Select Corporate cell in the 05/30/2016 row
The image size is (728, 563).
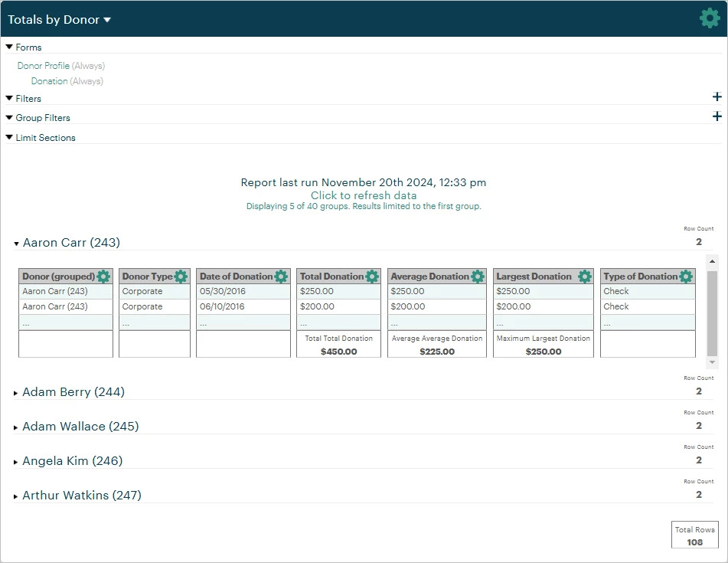(155, 291)
